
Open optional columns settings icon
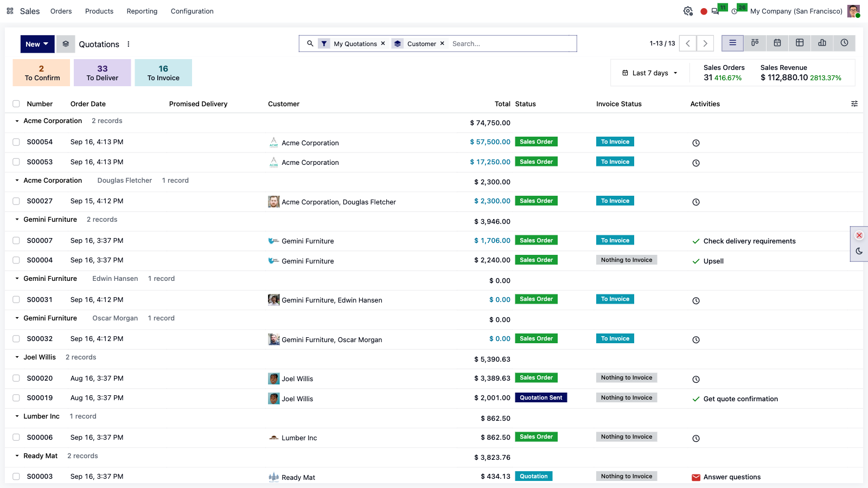(x=854, y=104)
